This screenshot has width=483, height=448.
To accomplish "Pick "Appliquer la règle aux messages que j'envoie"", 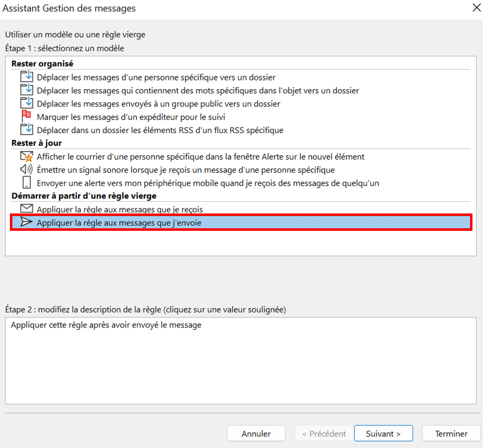I will 119,223.
